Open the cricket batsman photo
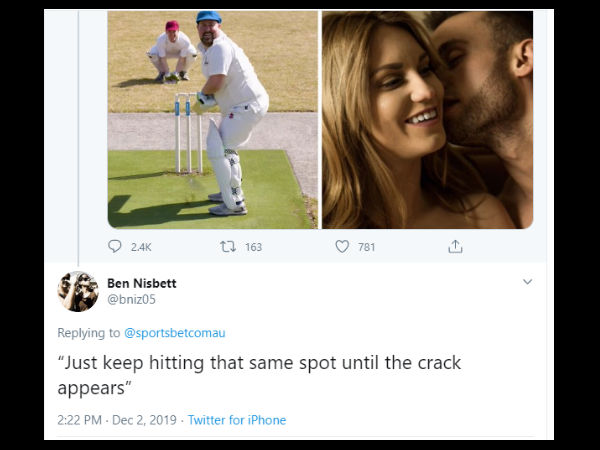 tap(212, 120)
